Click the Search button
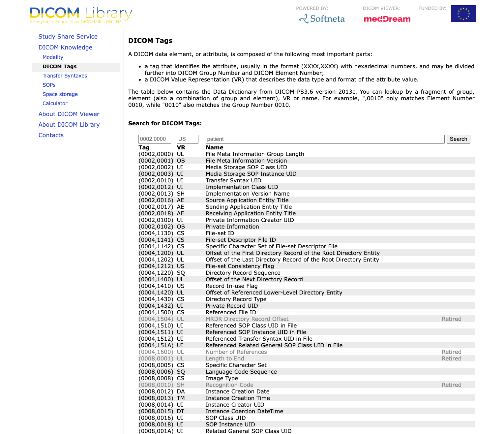The image size is (504, 434). point(458,139)
